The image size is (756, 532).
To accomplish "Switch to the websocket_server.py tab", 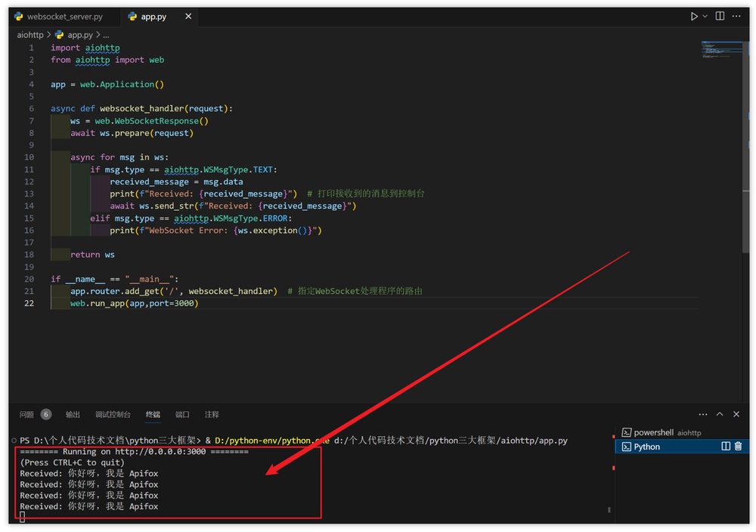I will pos(64,15).
